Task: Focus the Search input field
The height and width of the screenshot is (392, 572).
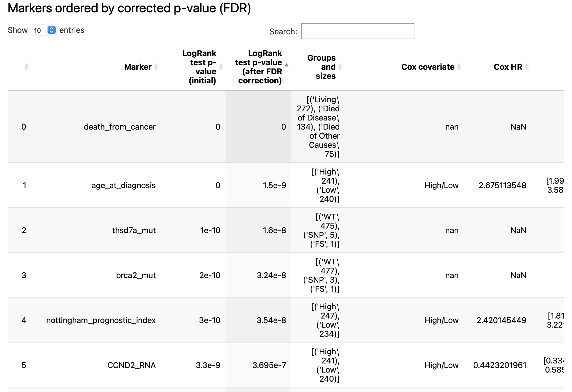Action: (358, 31)
